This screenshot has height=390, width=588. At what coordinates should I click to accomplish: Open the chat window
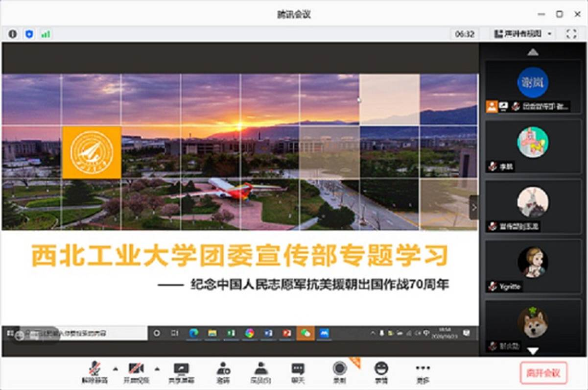coord(298,371)
